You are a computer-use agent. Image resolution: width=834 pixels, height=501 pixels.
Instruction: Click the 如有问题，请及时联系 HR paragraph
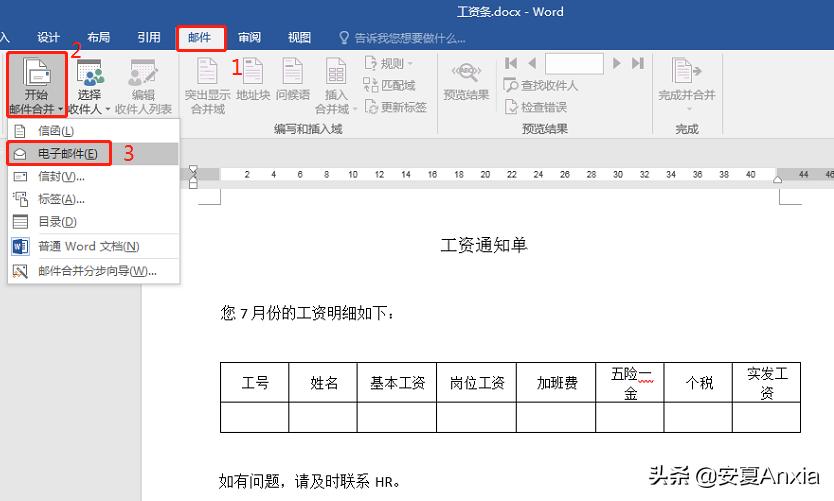click(310, 481)
